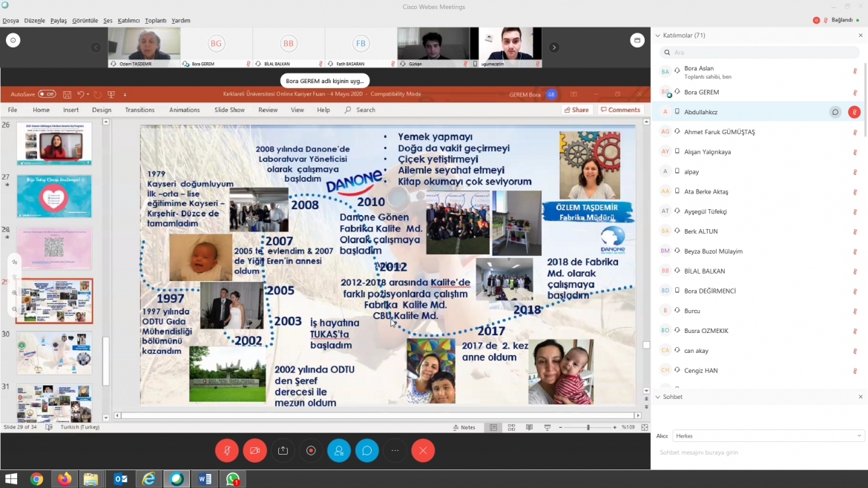
Task: Show next videos in Webex strip
Action: pos(553,47)
